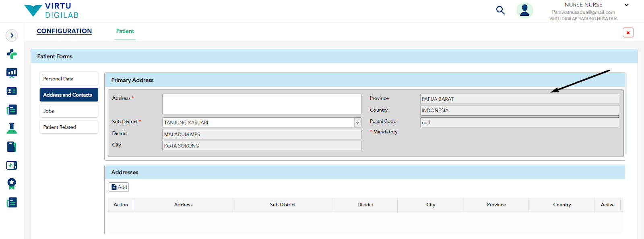
Task: Click the Sub District TANJUNG KASUARI field
Action: coord(258,123)
